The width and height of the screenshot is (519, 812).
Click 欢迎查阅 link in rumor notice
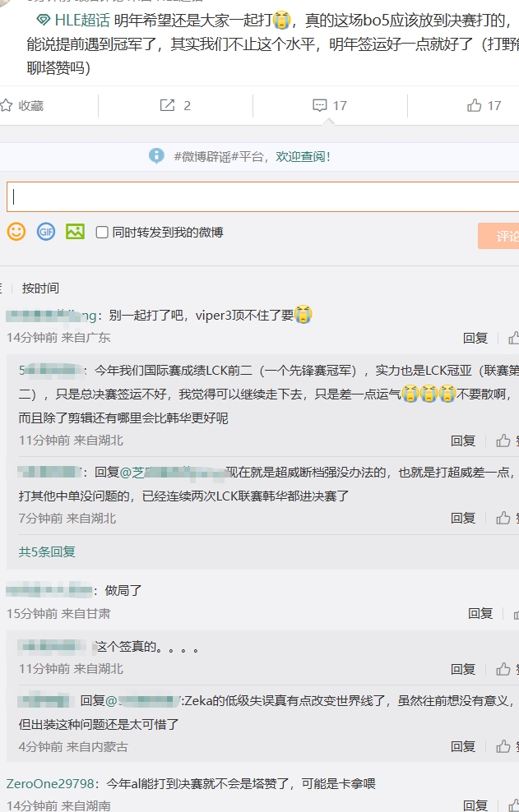pos(303,155)
